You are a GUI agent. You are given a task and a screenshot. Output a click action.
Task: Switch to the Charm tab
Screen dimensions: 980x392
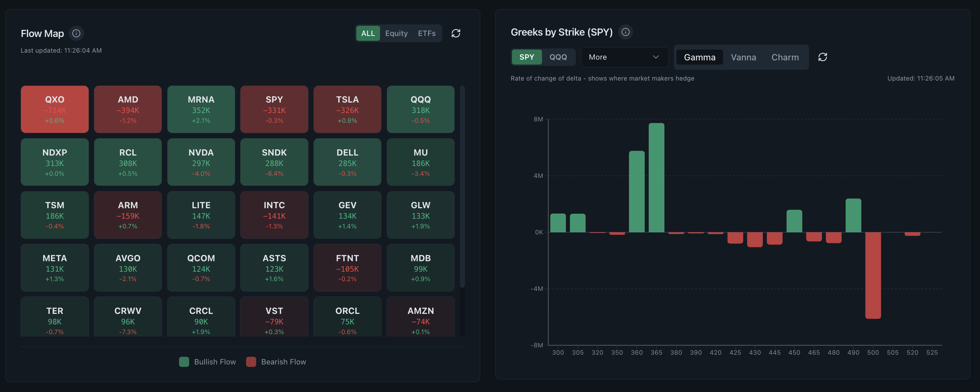point(785,58)
